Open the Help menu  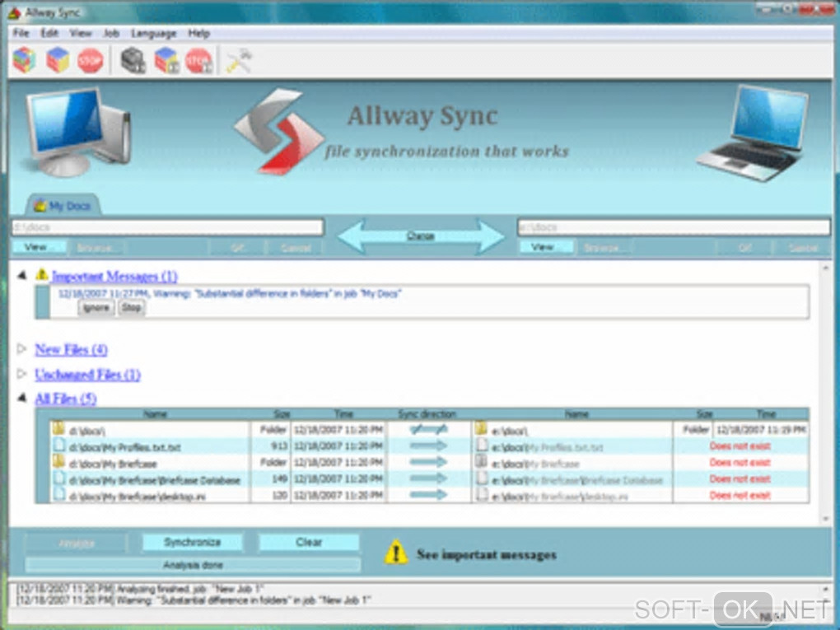click(198, 33)
